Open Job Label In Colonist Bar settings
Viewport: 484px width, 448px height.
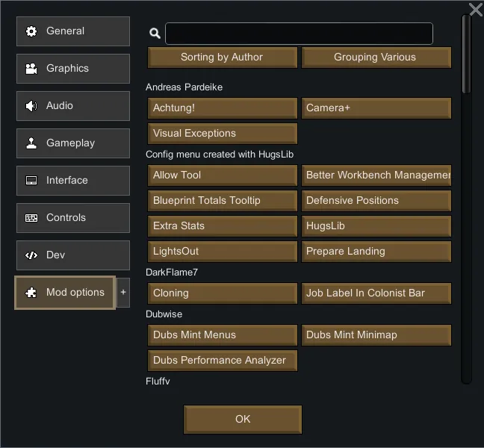point(376,293)
